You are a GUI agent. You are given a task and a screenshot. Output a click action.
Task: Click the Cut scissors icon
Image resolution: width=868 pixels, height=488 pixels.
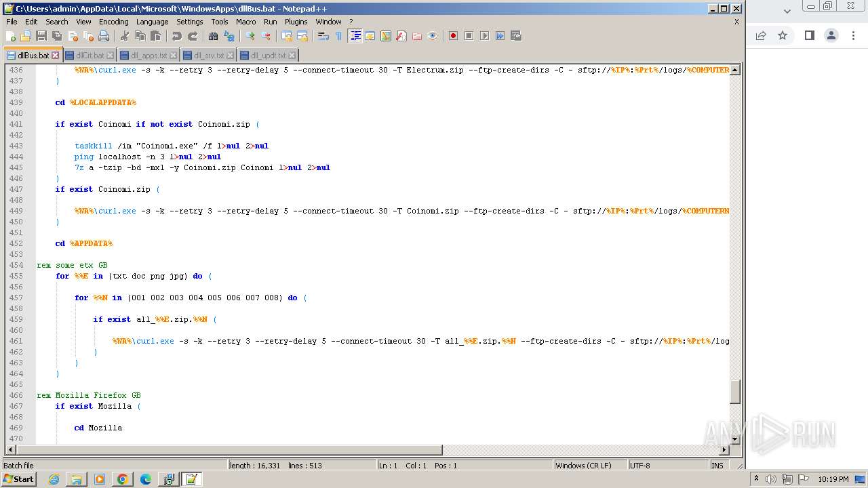(125, 36)
